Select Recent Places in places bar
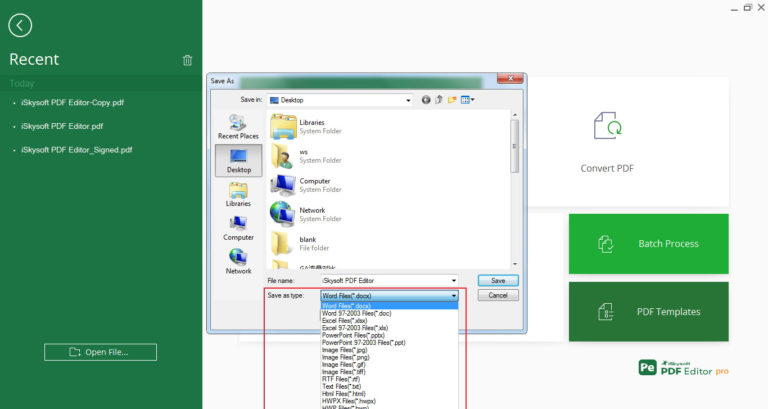 coord(239,127)
